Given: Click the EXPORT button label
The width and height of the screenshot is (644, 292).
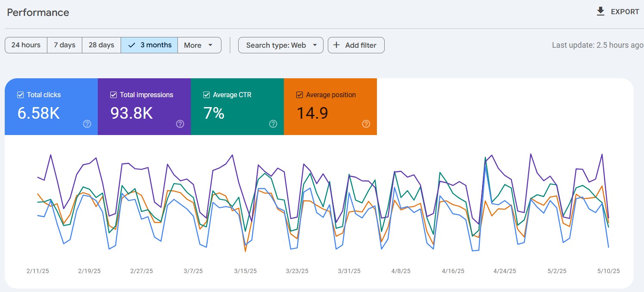Looking at the screenshot, I should coord(625,12).
